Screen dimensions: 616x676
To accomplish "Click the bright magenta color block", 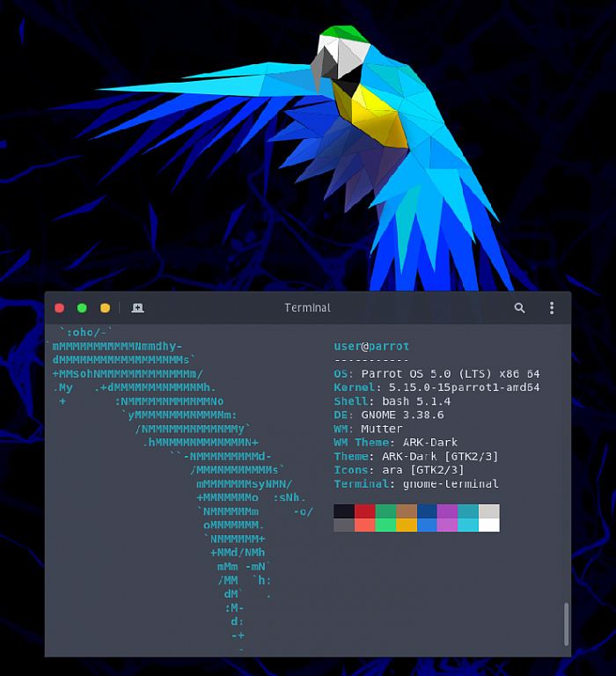I will coord(447,525).
